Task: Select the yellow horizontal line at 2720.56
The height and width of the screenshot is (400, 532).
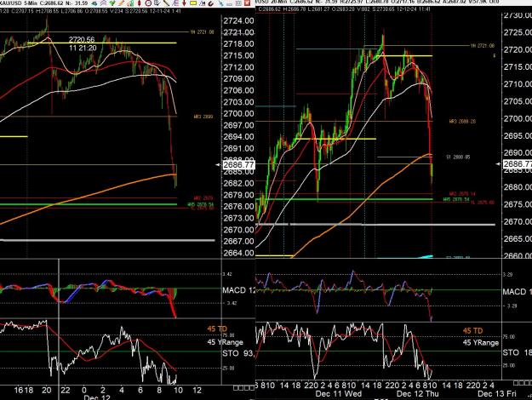Action: click(102, 43)
